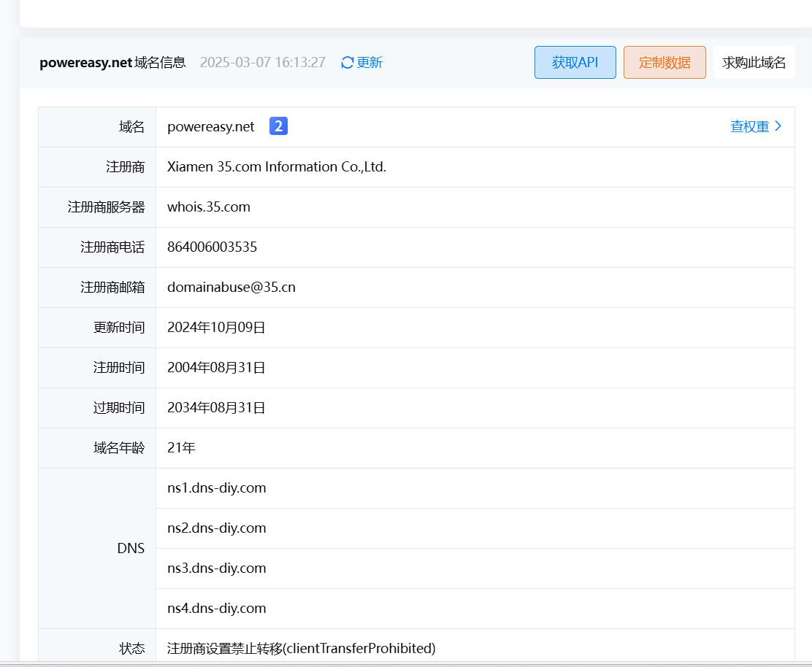
Task: Click the ns4.dns-diy.com DNS entry
Action: (x=216, y=609)
